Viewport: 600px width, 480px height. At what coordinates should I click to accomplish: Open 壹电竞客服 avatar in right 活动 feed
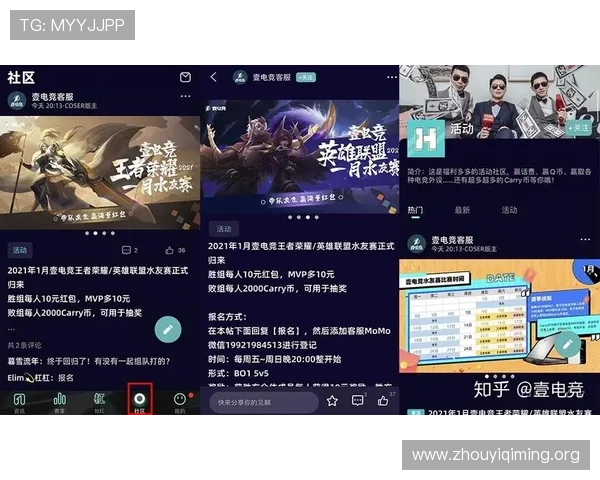point(416,244)
